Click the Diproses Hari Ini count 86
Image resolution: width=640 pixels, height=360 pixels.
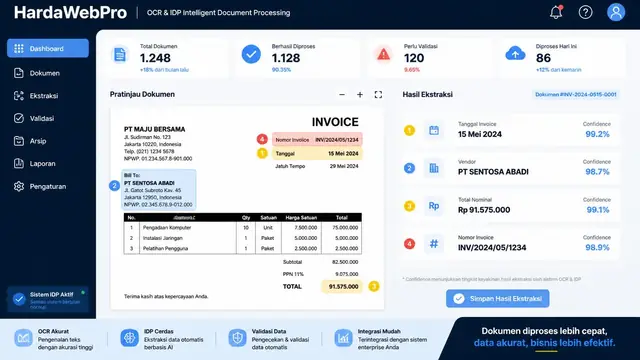click(543, 58)
